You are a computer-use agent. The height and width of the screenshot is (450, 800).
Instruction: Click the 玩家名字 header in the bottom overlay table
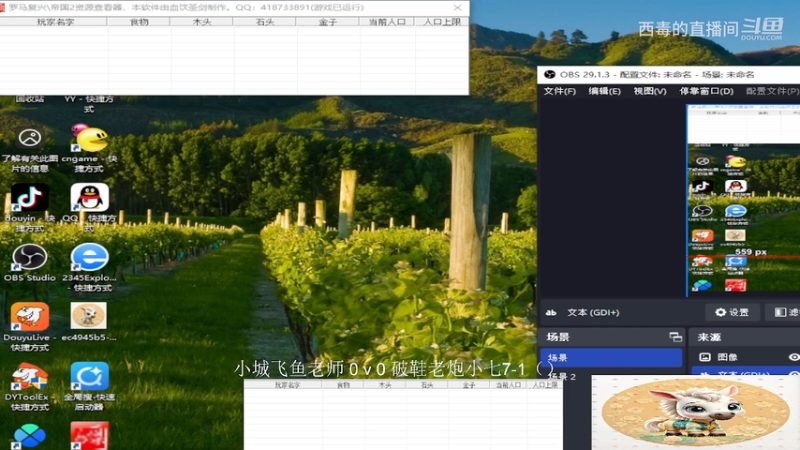coord(287,385)
